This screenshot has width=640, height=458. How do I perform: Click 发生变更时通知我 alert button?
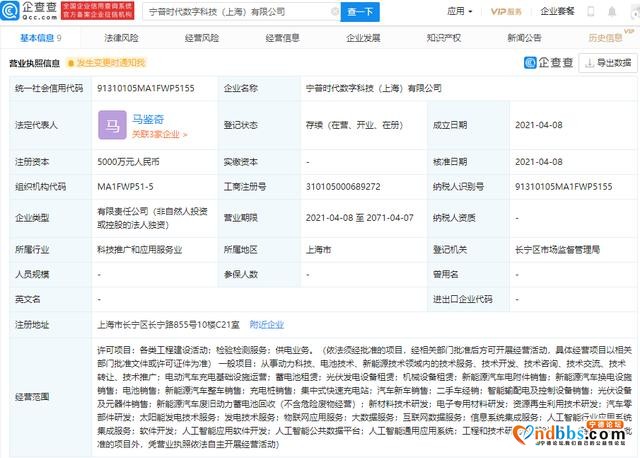[x=106, y=63]
